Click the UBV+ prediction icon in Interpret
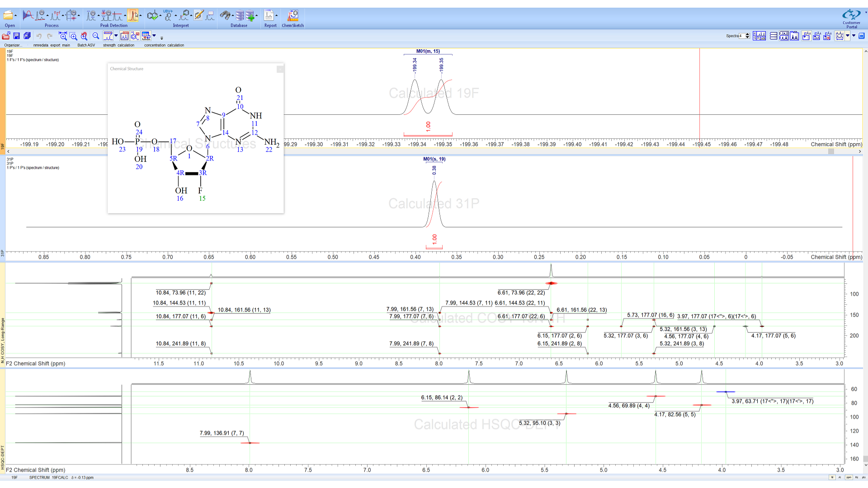868x488 pixels. pos(168,15)
